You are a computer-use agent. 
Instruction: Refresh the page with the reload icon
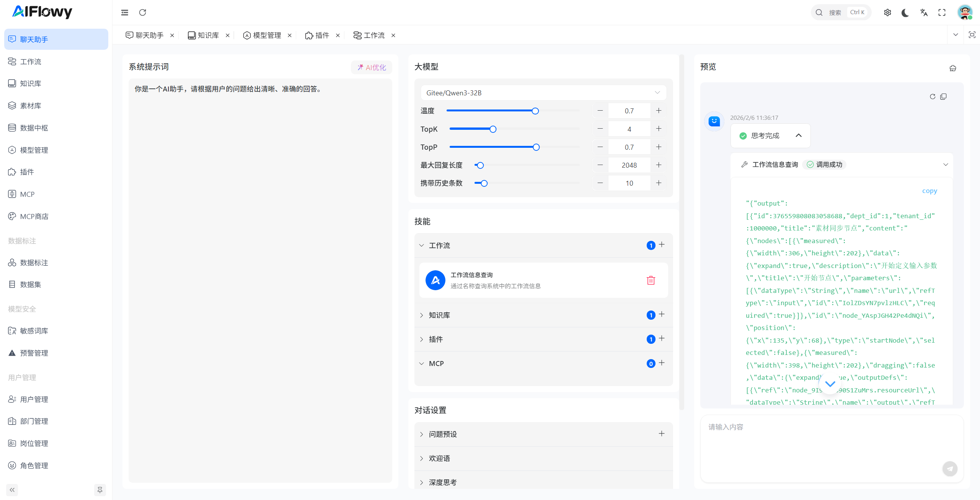(143, 12)
